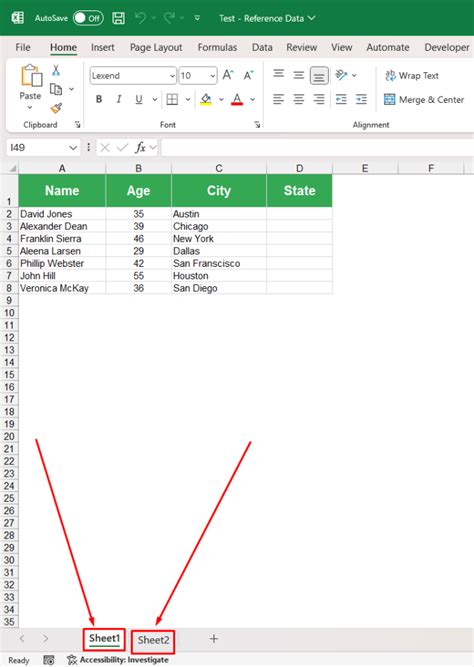The width and height of the screenshot is (474, 667).
Task: Open the Data ribbon tab
Action: pyautogui.click(x=262, y=47)
